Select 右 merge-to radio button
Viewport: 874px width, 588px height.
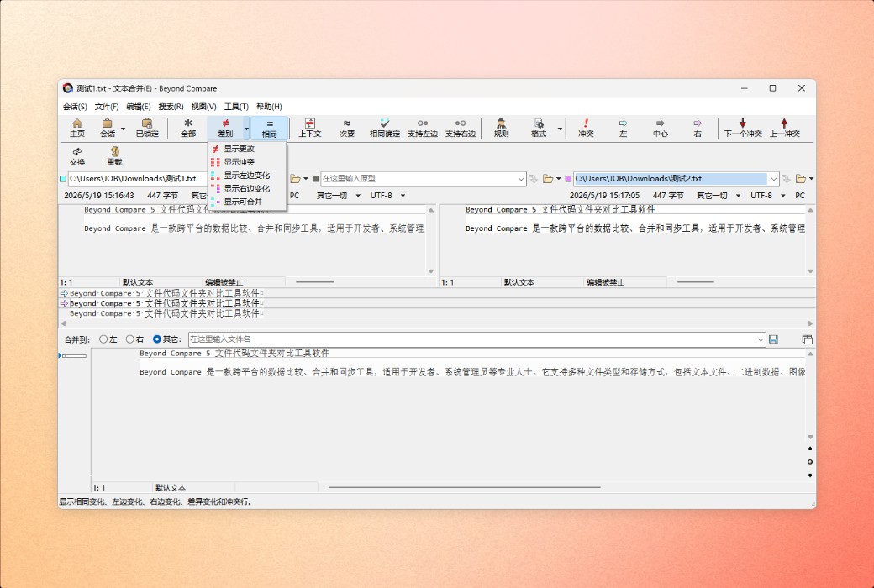(130, 339)
